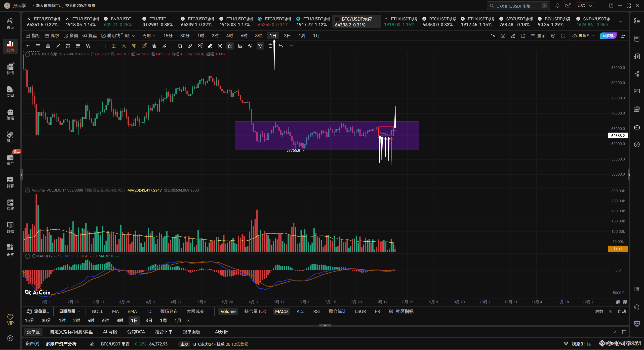Open customer service headset icon
The image size is (644, 350).
coord(637,307)
